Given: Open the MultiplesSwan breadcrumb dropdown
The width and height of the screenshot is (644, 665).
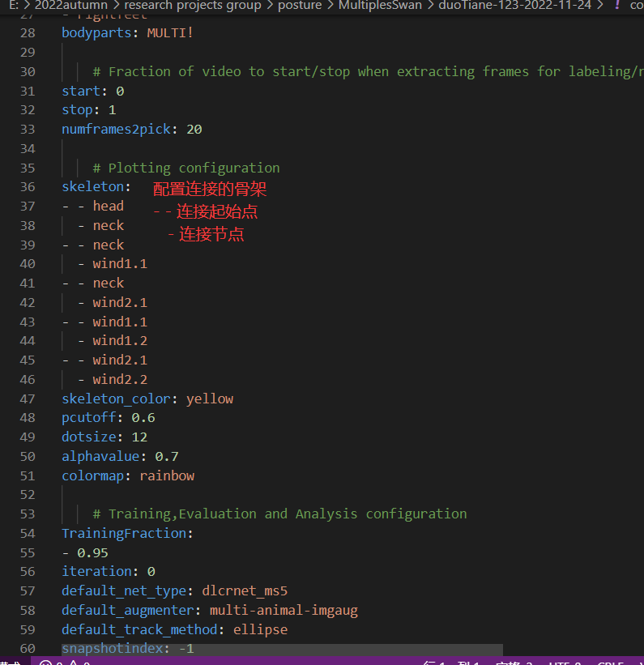Looking at the screenshot, I should [379, 6].
